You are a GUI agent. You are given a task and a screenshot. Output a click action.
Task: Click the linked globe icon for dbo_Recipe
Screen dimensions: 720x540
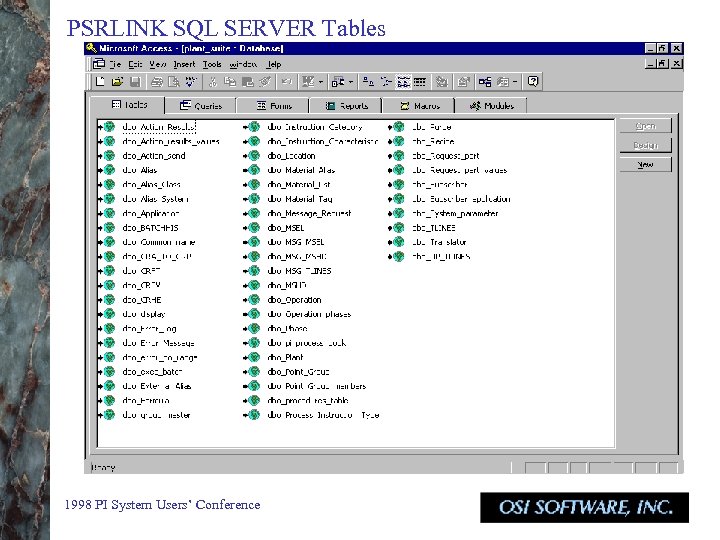coord(398,141)
